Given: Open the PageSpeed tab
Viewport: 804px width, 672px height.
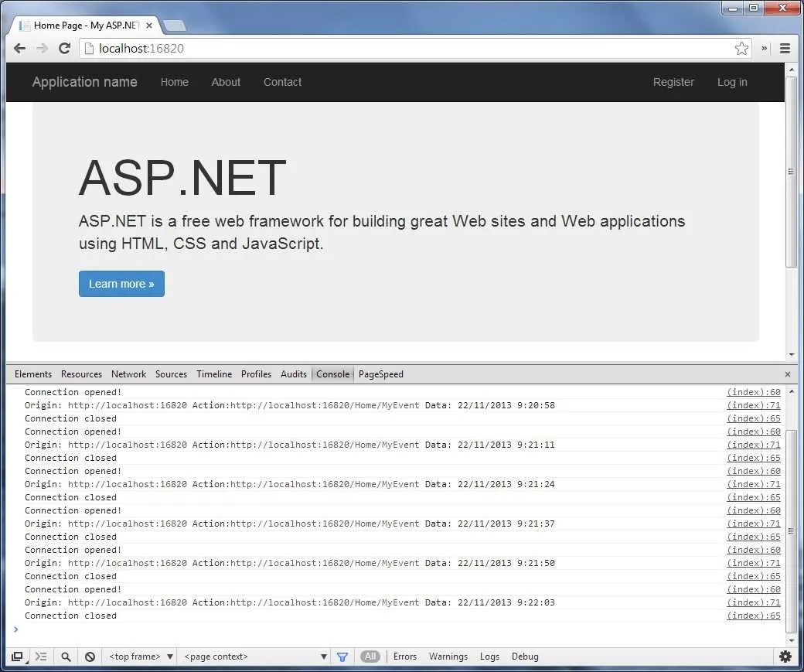Looking at the screenshot, I should tap(381, 374).
